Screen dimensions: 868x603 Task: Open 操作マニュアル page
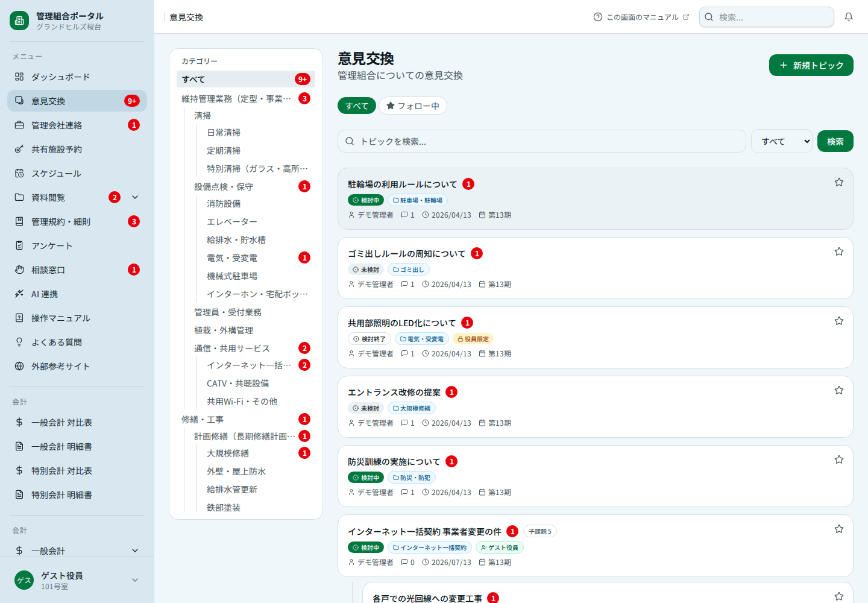pos(77,318)
